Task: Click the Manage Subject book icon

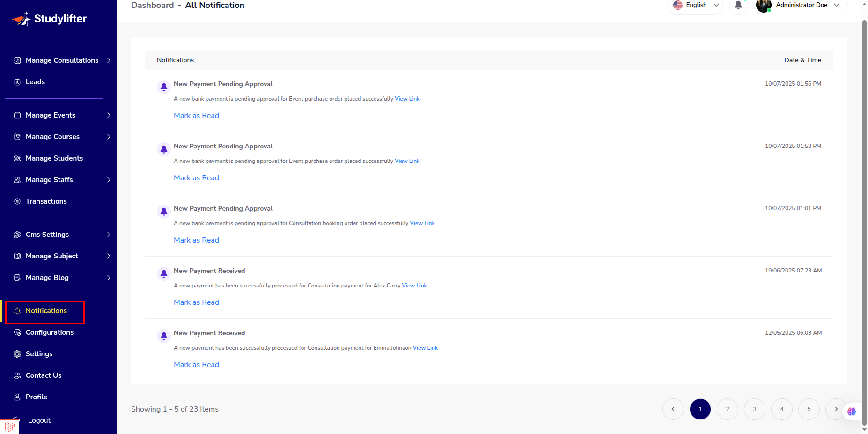Action: tap(17, 256)
